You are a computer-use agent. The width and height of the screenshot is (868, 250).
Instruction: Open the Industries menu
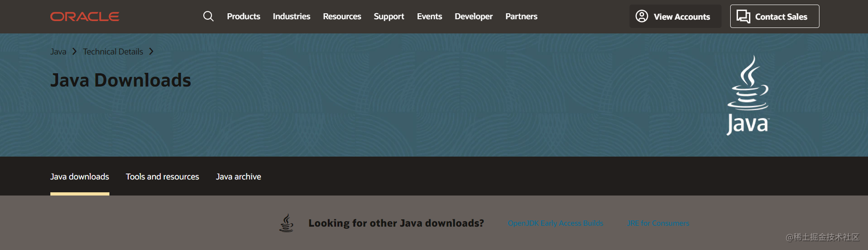[x=292, y=16]
